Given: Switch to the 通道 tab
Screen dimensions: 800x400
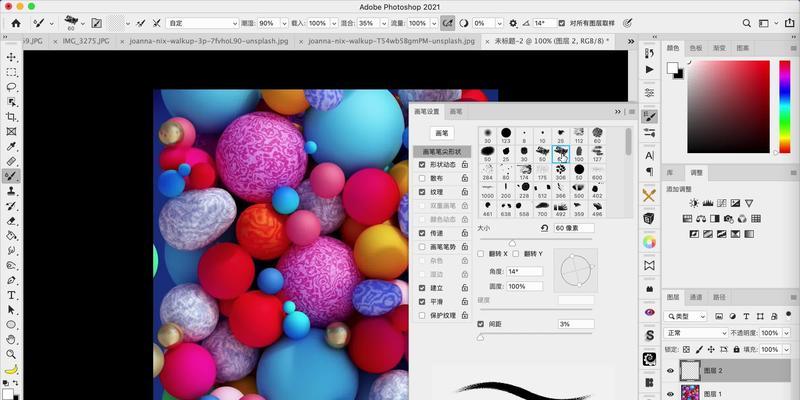Looking at the screenshot, I should click(x=696, y=297).
